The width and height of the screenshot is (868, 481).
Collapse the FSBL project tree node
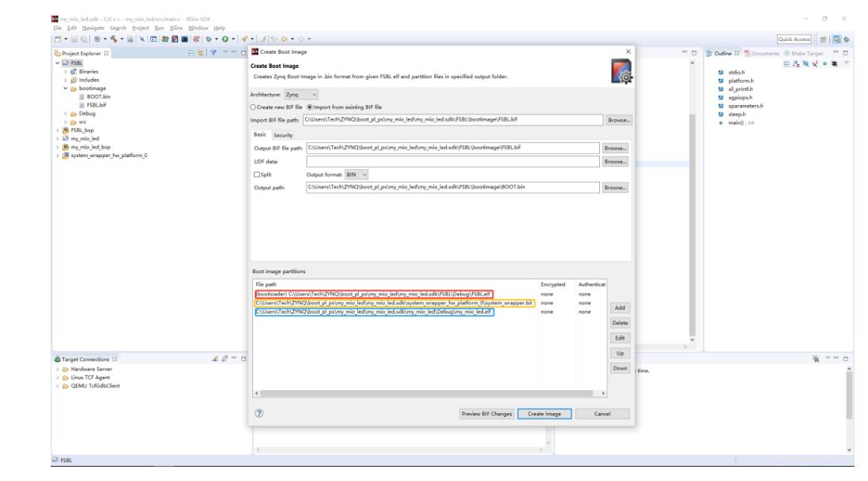coord(58,63)
